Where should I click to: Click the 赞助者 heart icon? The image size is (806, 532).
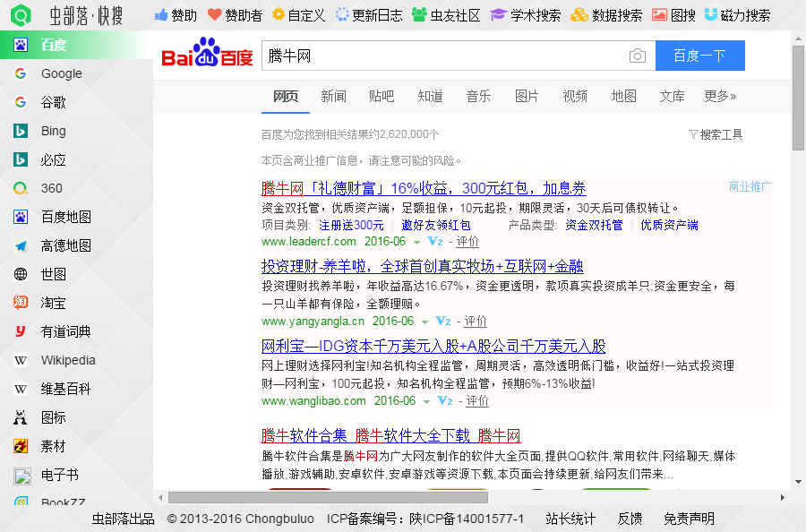(x=214, y=15)
